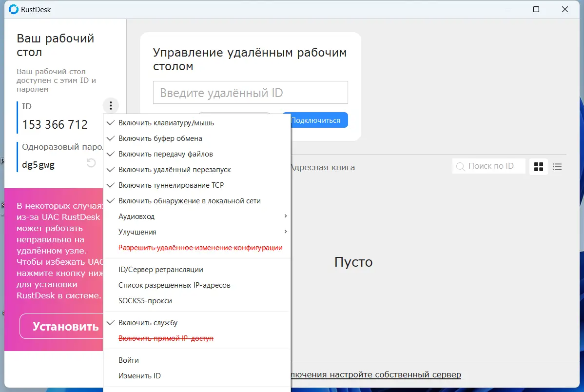This screenshot has height=392, width=584.
Task: Close the RustDesk window
Action: (x=565, y=9)
